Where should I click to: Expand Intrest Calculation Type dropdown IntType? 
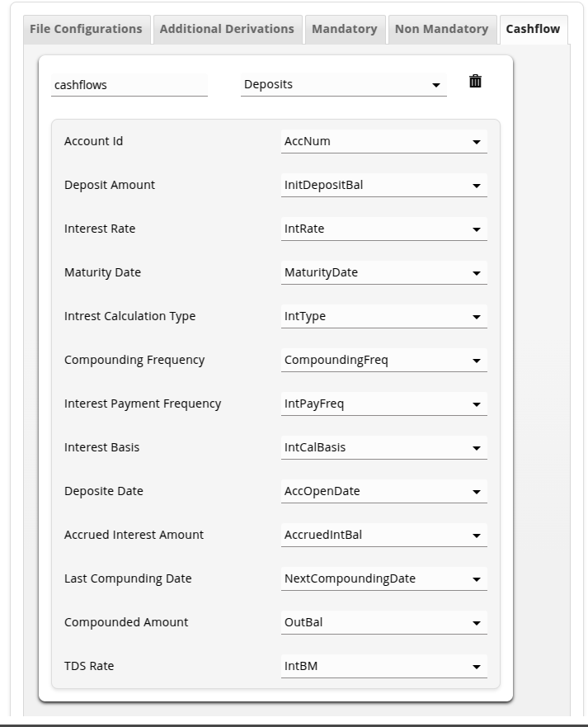(x=383, y=316)
